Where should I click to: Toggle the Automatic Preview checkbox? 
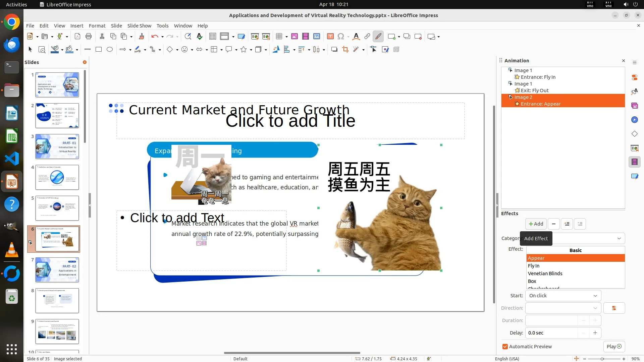click(505, 347)
